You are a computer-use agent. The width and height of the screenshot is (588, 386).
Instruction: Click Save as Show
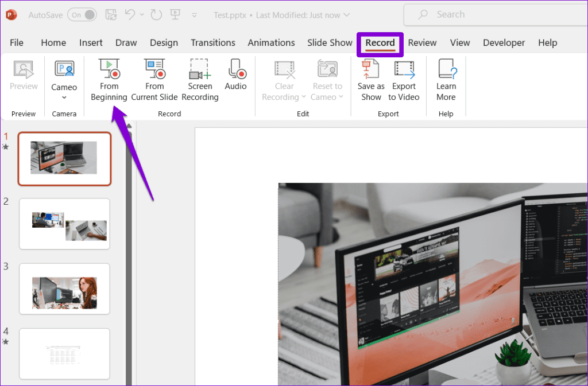[370, 80]
